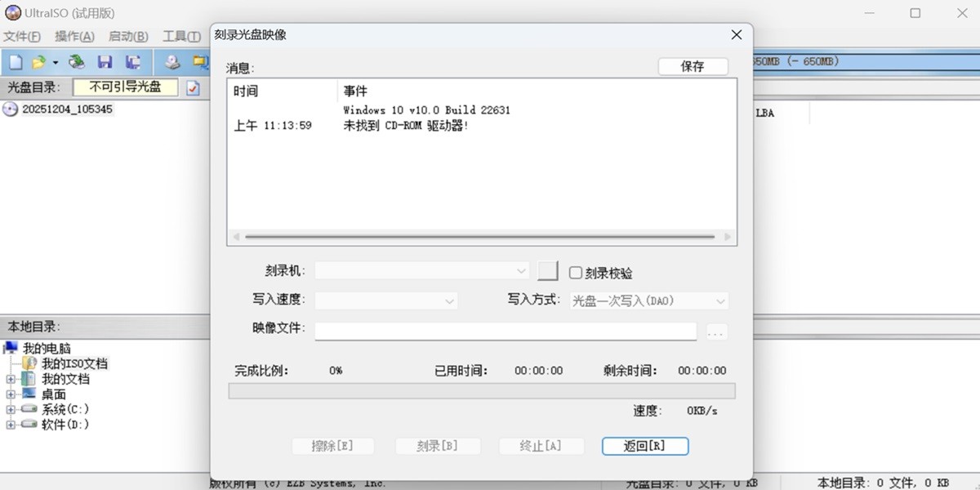Open the tools icon with green arrow
The width and height of the screenshot is (980, 490).
(x=75, y=61)
